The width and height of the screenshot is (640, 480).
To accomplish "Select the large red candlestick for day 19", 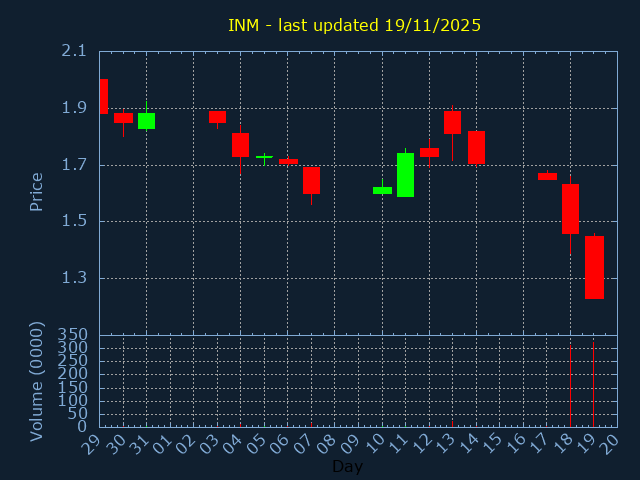I will tap(594, 267).
